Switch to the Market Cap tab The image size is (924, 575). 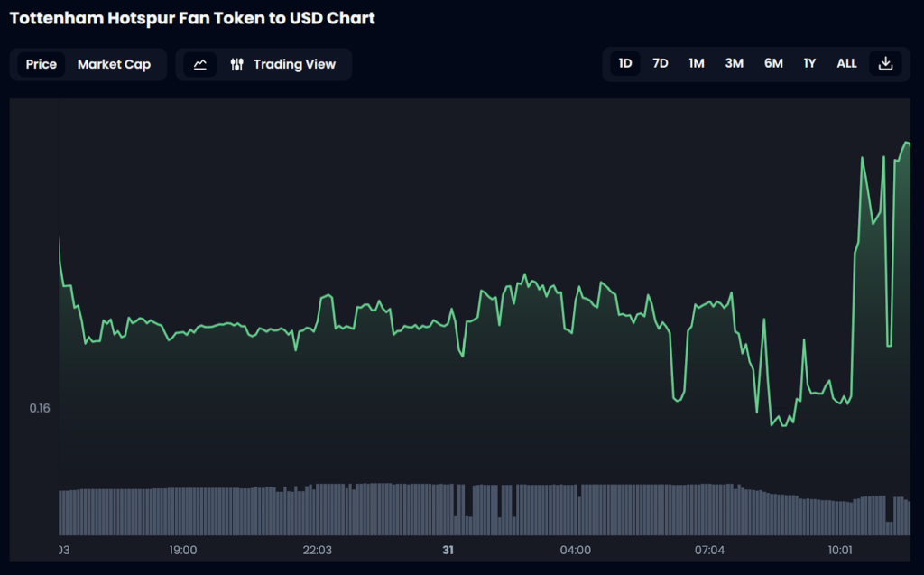click(x=114, y=64)
